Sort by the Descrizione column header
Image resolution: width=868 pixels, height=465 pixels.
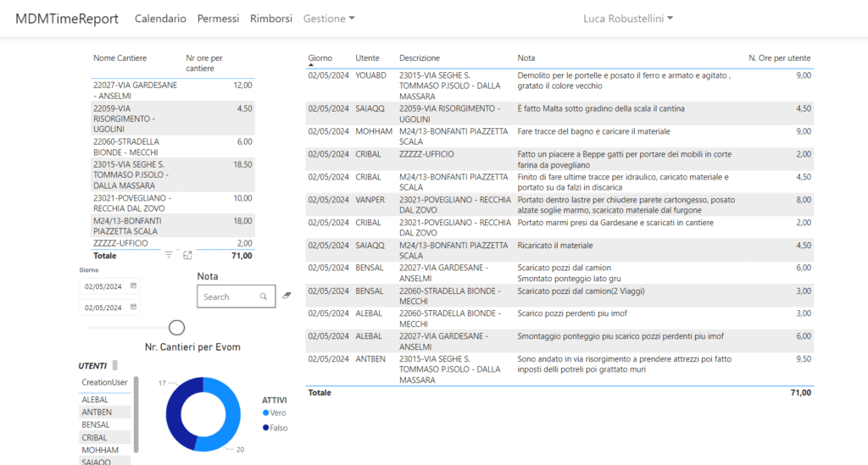[420, 58]
